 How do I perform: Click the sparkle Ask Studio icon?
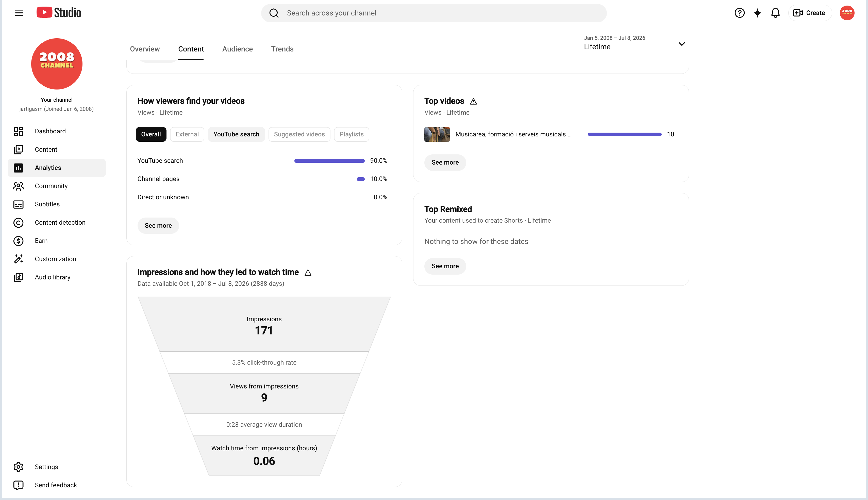pos(757,13)
